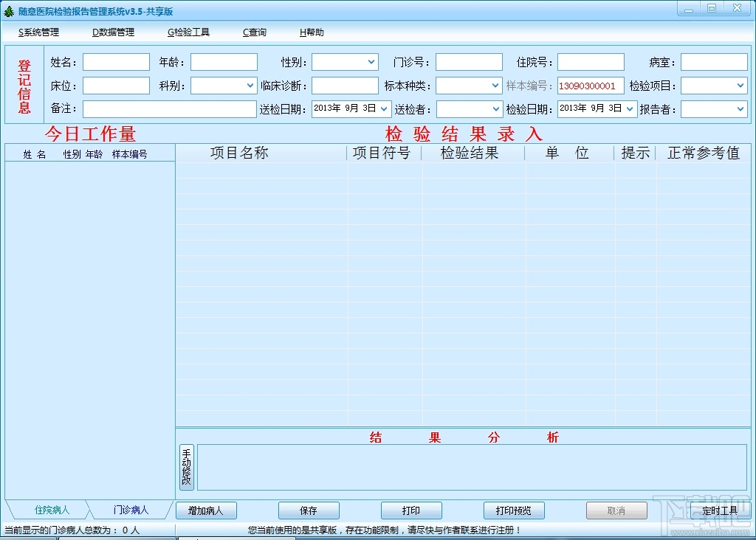
Task: Click inside the 结果分析 text area
Action: (x=472, y=467)
